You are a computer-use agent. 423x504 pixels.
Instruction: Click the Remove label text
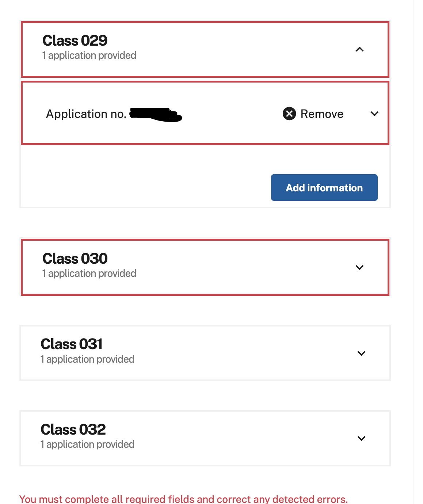(321, 114)
